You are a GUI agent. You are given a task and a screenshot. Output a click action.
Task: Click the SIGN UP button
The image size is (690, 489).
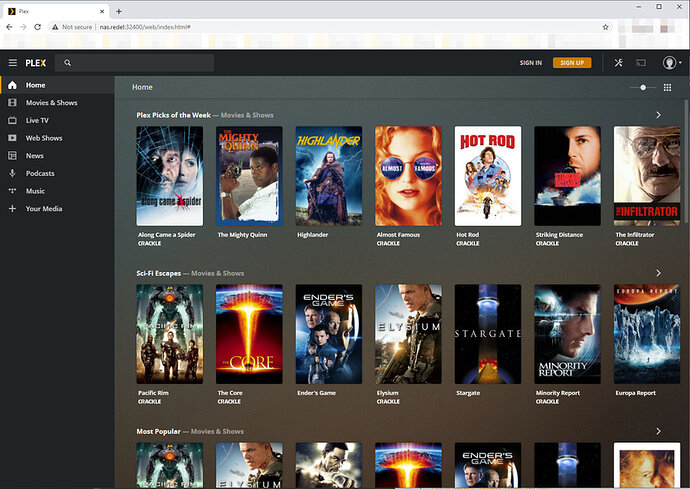pos(572,63)
